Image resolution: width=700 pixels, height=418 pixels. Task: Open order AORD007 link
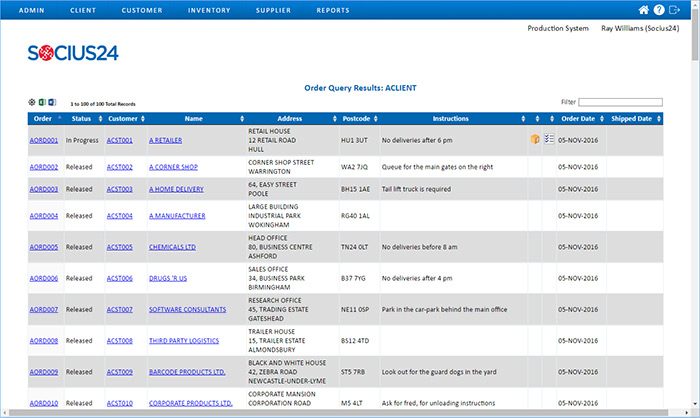44,309
